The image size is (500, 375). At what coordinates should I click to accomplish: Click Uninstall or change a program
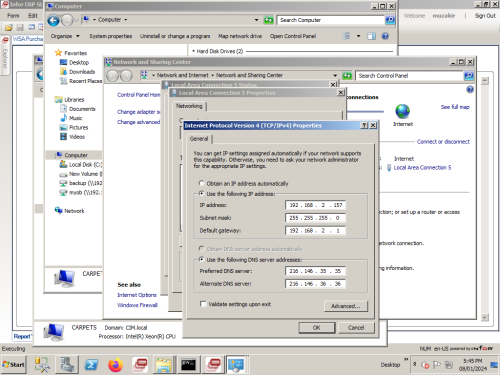point(175,36)
